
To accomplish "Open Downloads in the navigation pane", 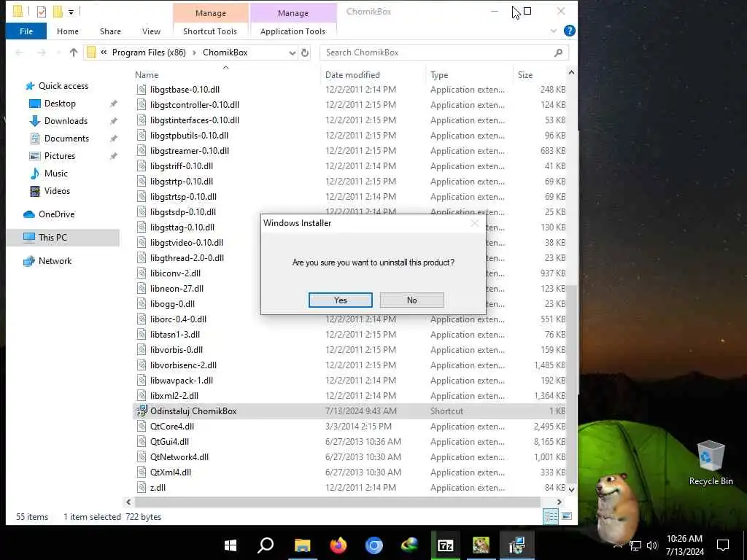I will [66, 121].
